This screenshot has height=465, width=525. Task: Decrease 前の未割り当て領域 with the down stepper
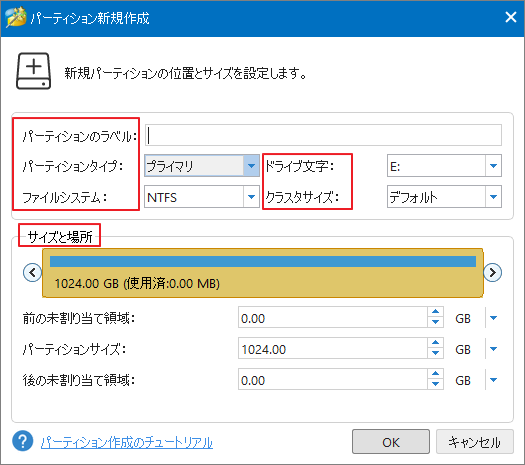pyautogui.click(x=435, y=322)
